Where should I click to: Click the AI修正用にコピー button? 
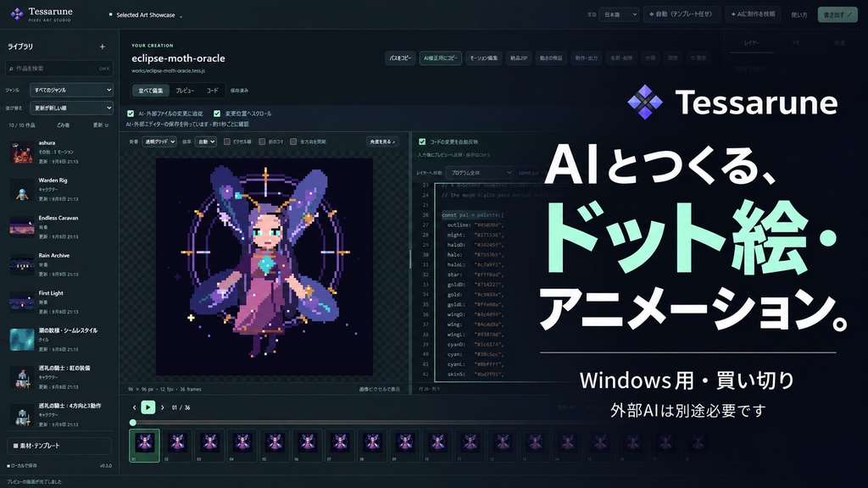(441, 58)
